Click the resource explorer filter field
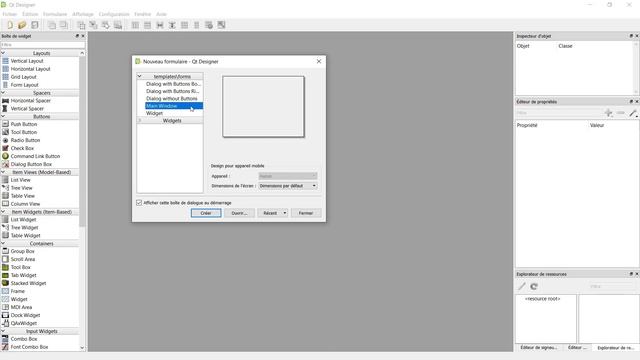 pyautogui.click(x=612, y=286)
